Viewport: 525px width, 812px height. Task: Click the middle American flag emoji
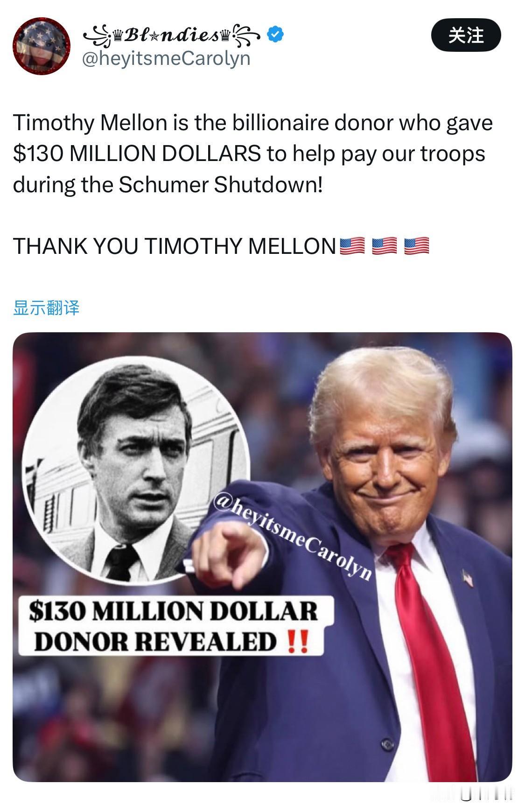[x=384, y=246]
